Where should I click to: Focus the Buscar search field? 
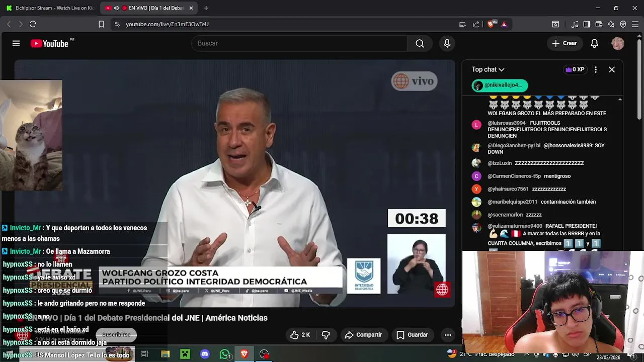tap(299, 43)
